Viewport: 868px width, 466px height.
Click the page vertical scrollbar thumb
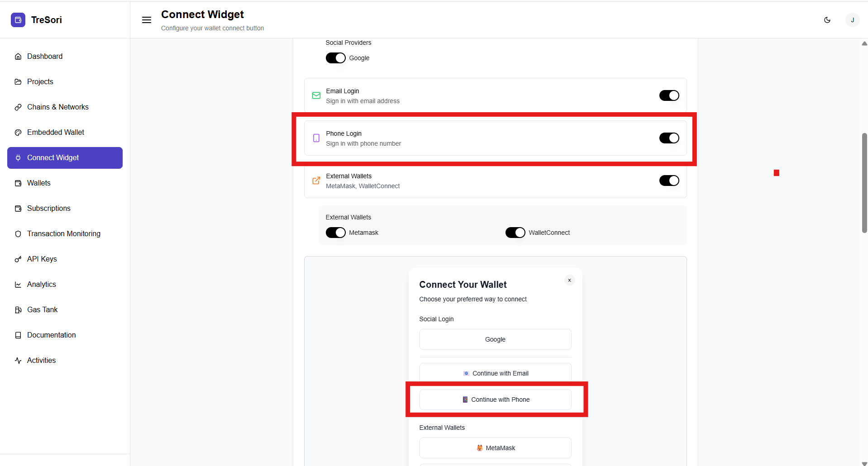coord(864,183)
